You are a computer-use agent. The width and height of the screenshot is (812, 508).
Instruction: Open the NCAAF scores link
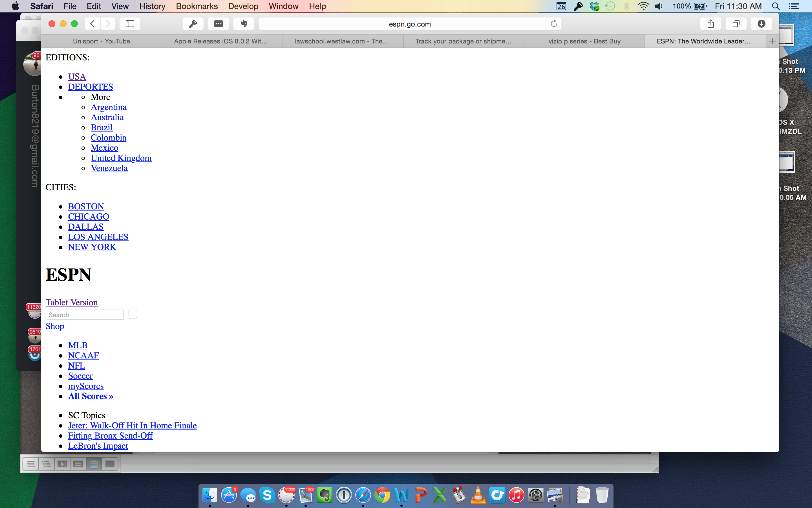(83, 356)
